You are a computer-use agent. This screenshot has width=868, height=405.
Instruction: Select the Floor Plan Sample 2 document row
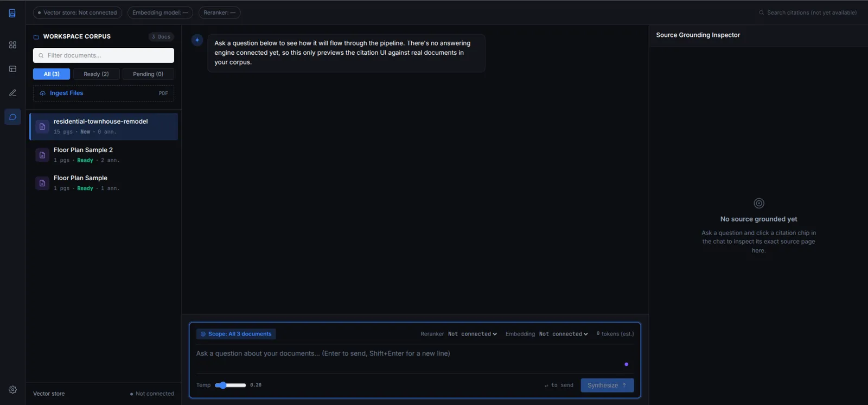tap(104, 155)
